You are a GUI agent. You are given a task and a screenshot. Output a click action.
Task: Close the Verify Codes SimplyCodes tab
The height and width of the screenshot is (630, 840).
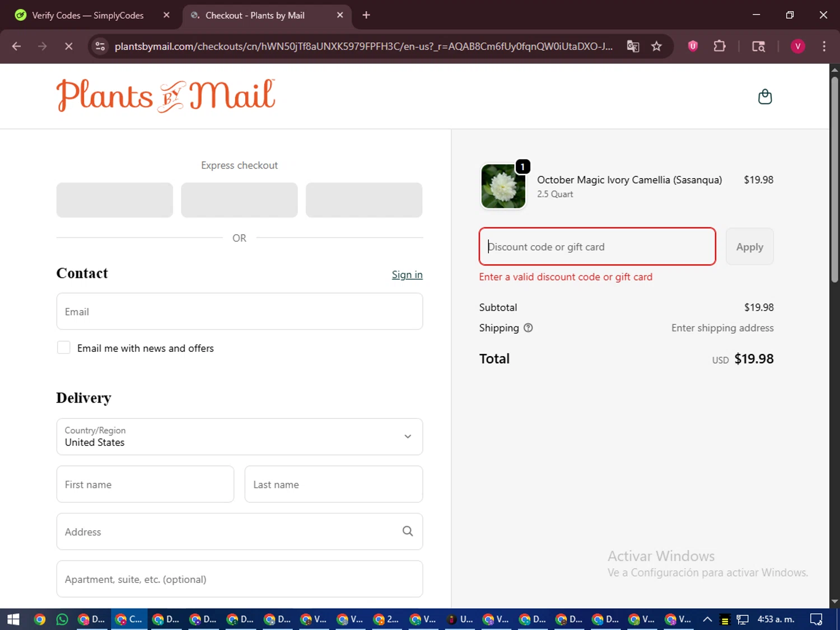[x=166, y=15]
